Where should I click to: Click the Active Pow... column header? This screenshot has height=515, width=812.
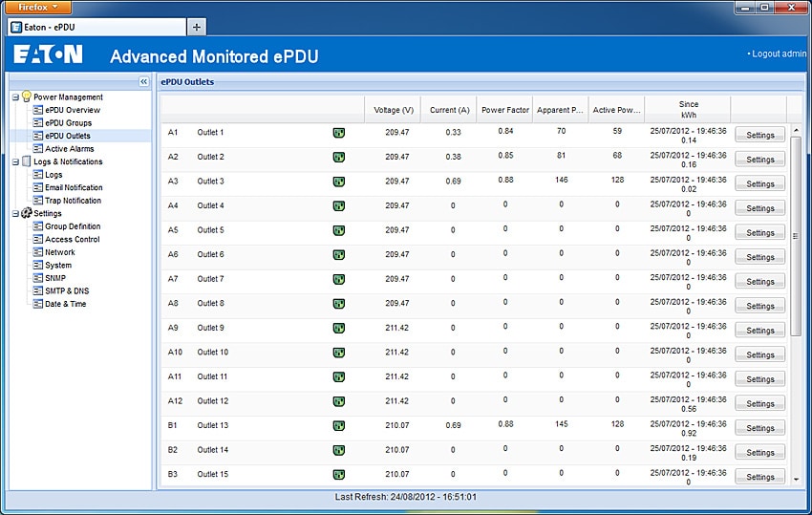616,110
